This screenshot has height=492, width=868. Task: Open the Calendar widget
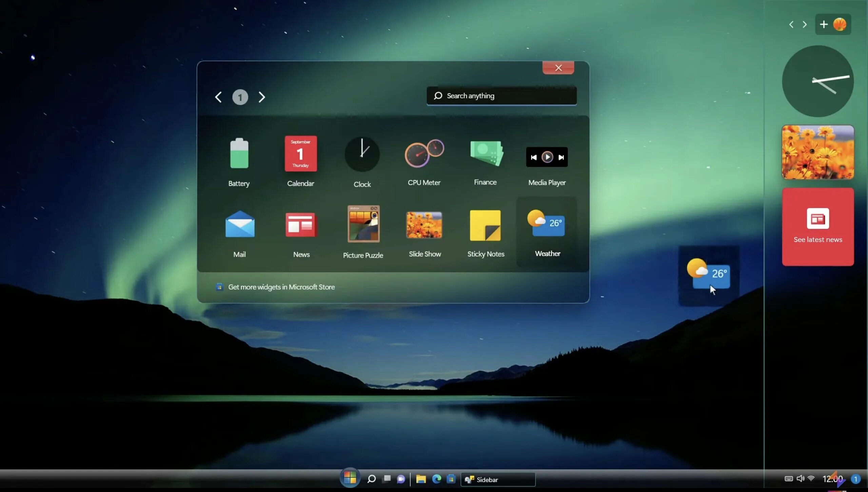300,154
